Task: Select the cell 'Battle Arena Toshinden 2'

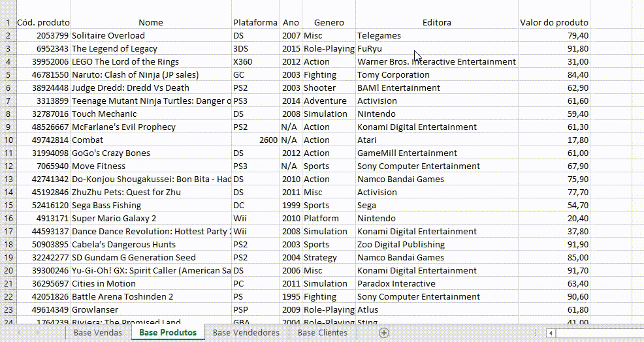Action: [151, 297]
